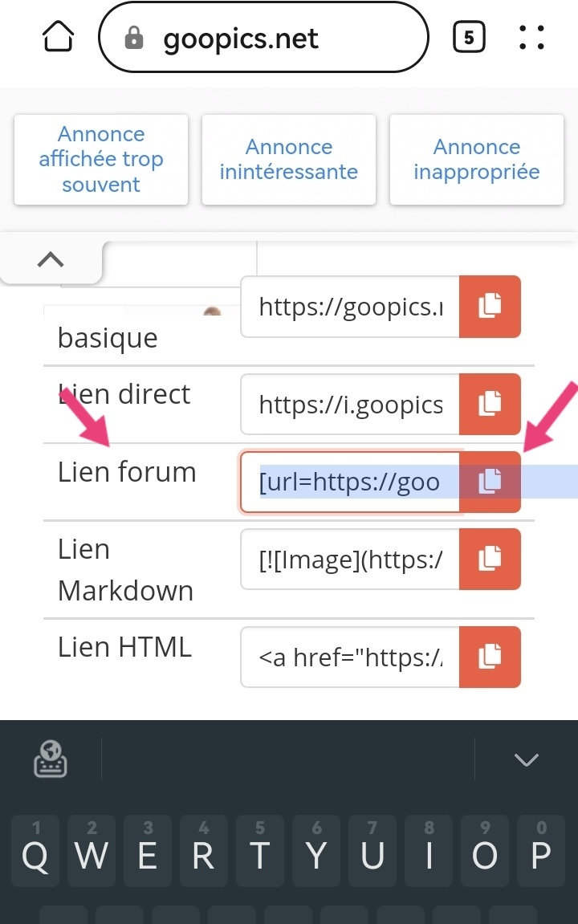Select "Annonce affichée trop souvent" option

tap(101, 160)
